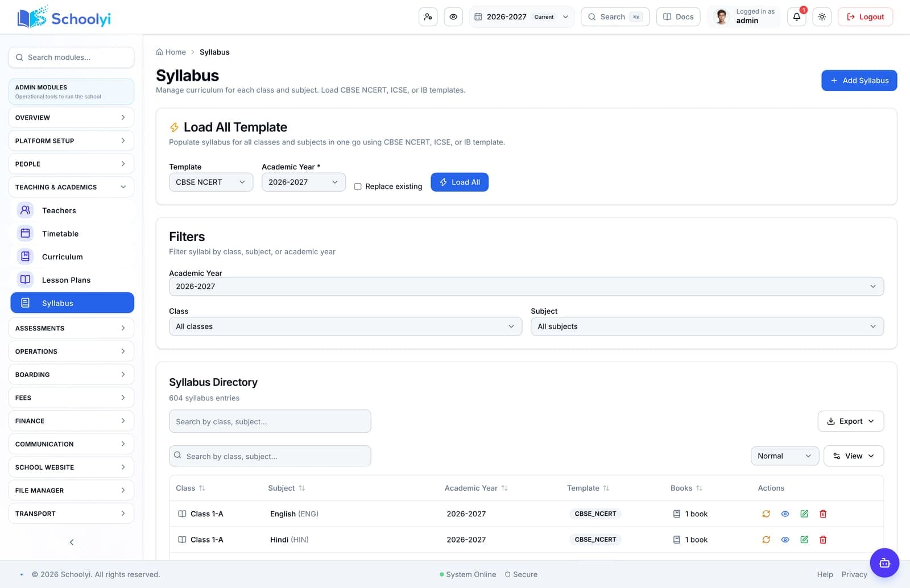Open the chatbot assistant floating button
This screenshot has width=910, height=588.
pyautogui.click(x=884, y=563)
